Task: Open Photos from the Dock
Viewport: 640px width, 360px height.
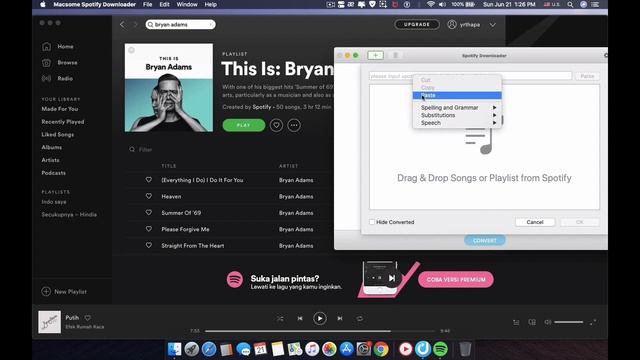Action: pos(329,349)
